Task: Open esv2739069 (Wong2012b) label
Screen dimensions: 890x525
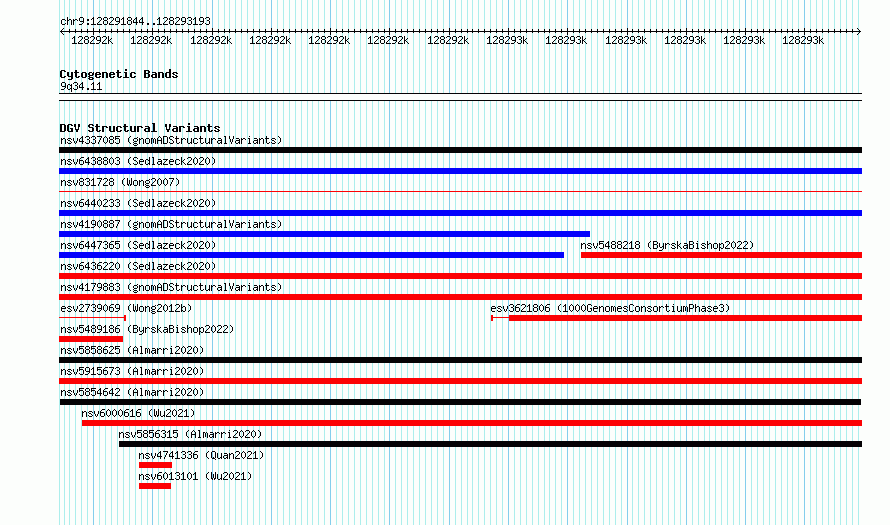Action: pyautogui.click(x=126, y=308)
